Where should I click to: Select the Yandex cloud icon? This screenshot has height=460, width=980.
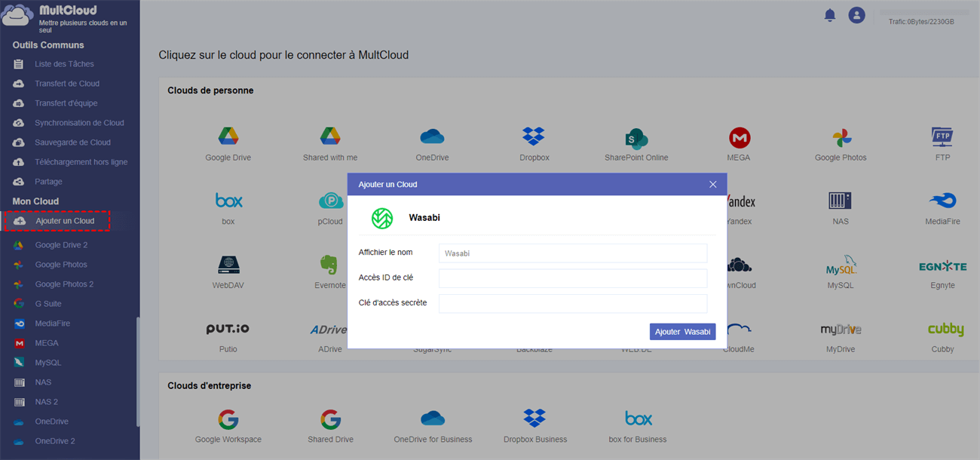[x=740, y=201]
